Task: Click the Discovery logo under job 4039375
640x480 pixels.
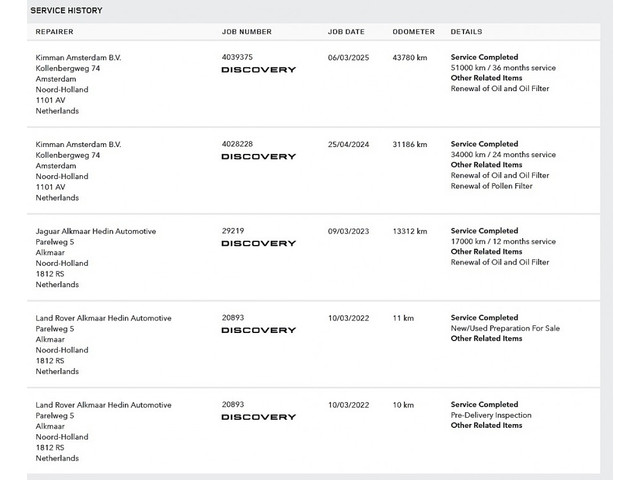Action: point(258,70)
